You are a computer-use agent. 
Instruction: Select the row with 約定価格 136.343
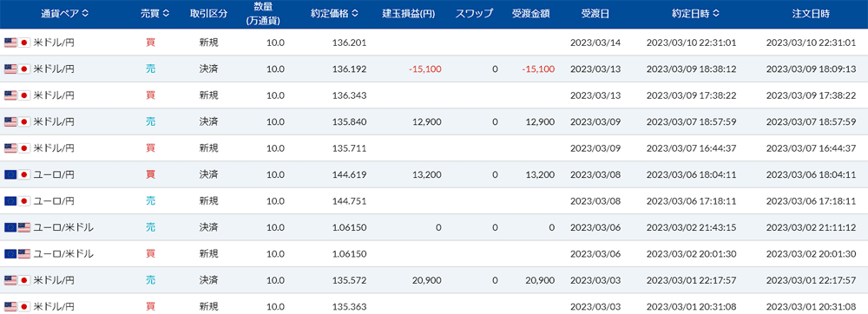[434, 95]
